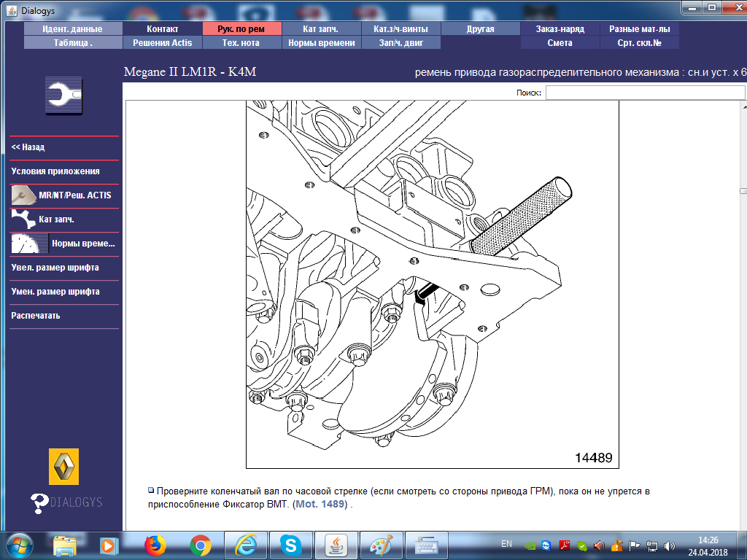Open the Windows Start menu
The width and height of the screenshot is (747, 560).
(x=20, y=545)
